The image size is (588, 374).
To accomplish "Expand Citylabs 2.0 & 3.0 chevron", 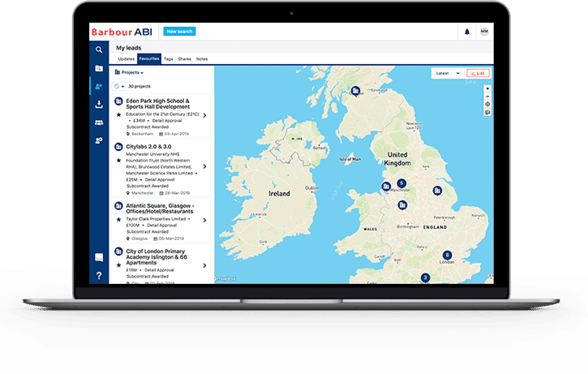I will pos(204,166).
